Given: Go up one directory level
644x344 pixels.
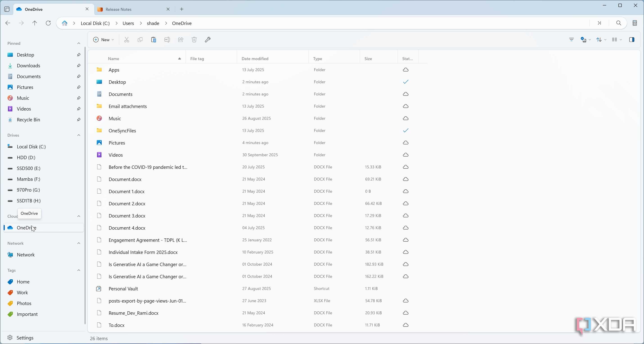Looking at the screenshot, I should [35, 23].
